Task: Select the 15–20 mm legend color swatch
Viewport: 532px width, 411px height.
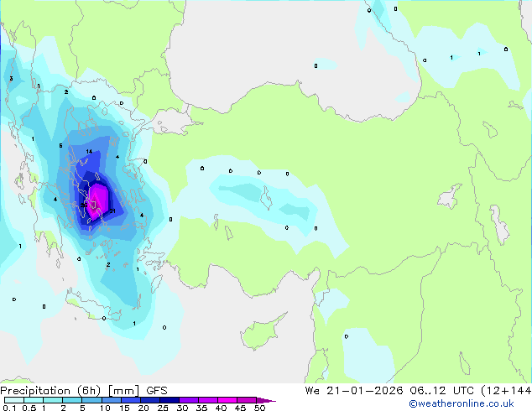Action: (x=130, y=400)
